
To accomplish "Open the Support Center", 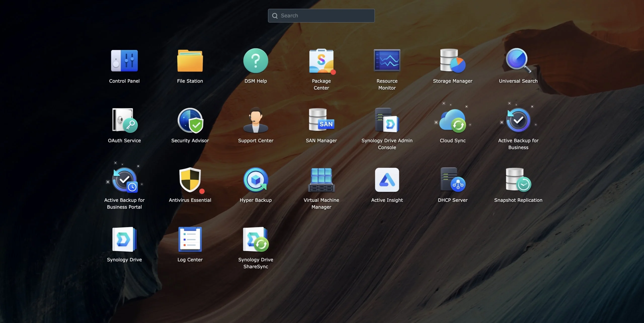I will 256,120.
